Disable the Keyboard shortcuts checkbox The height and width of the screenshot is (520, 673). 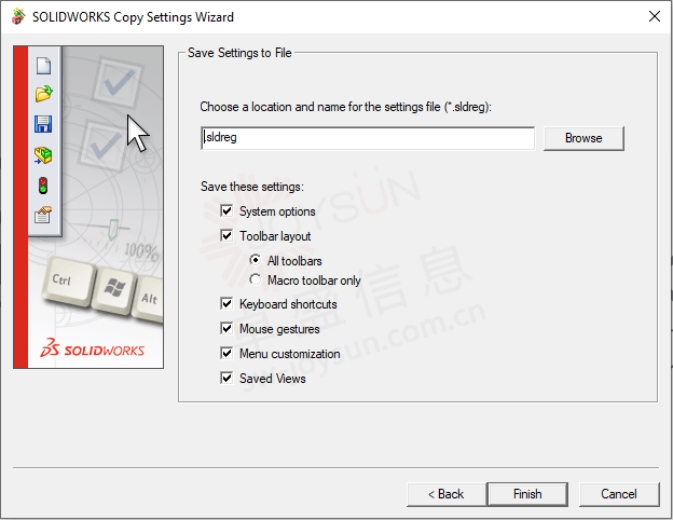pos(226,303)
